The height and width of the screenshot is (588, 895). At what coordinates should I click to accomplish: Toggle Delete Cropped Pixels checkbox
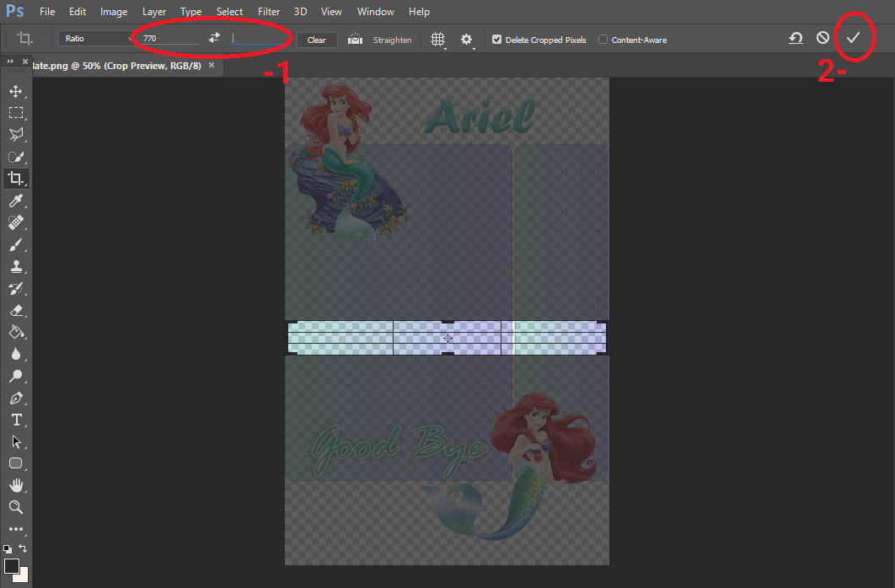point(496,40)
